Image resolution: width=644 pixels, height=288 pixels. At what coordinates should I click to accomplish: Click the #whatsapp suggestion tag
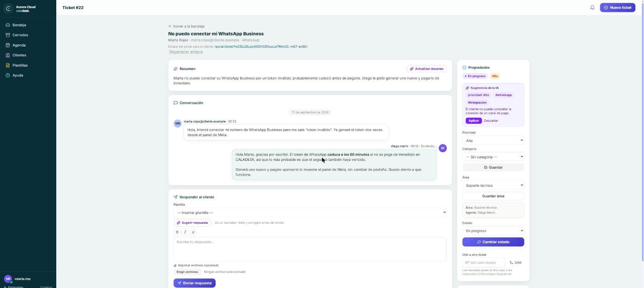coord(504,95)
